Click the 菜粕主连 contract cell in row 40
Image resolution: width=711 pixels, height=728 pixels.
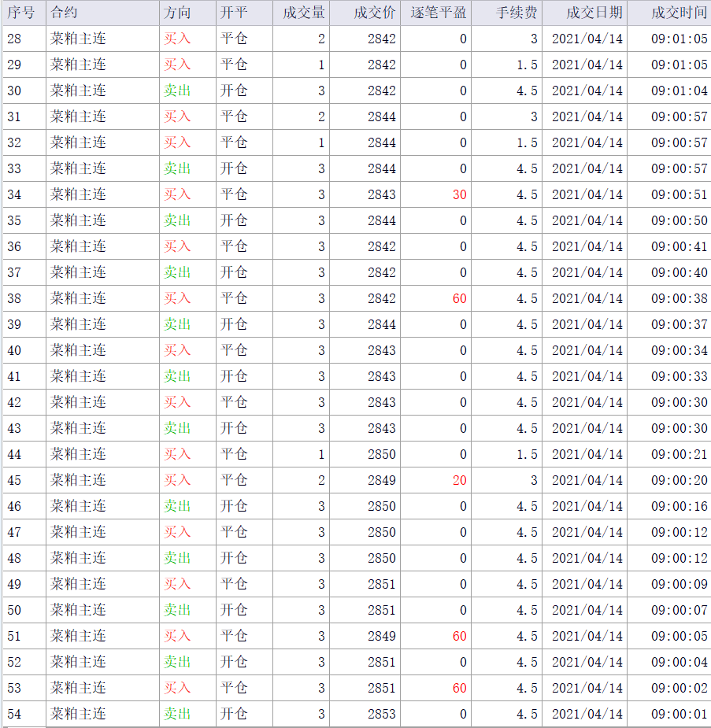tap(79, 350)
